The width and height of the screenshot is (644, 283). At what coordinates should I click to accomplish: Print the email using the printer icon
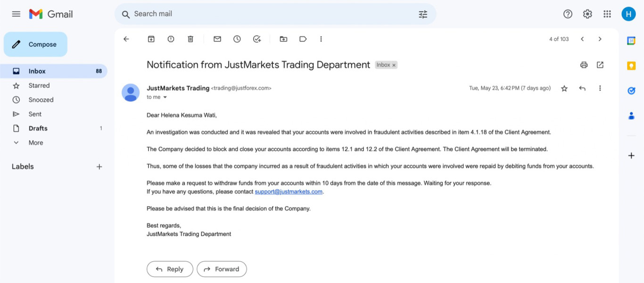point(584,65)
